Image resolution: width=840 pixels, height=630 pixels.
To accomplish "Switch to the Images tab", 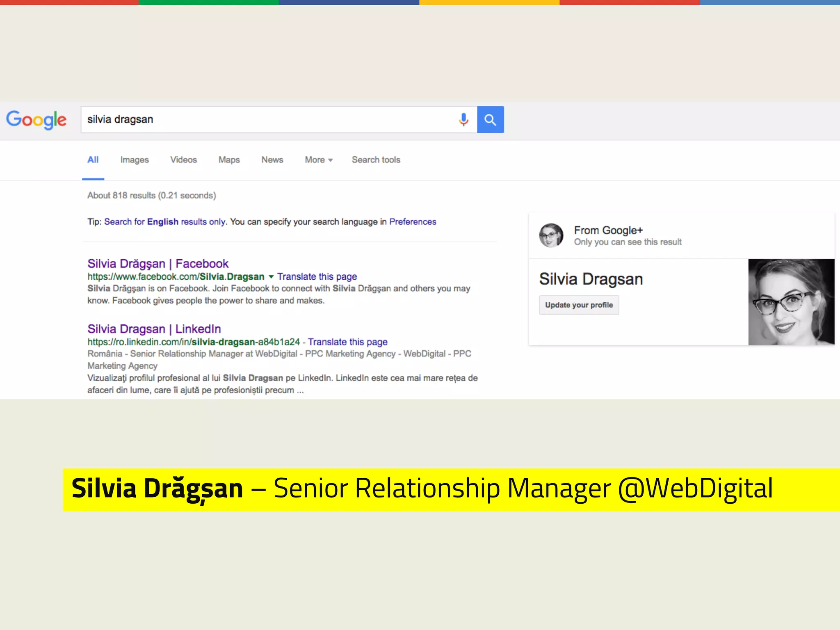I will coord(135,160).
